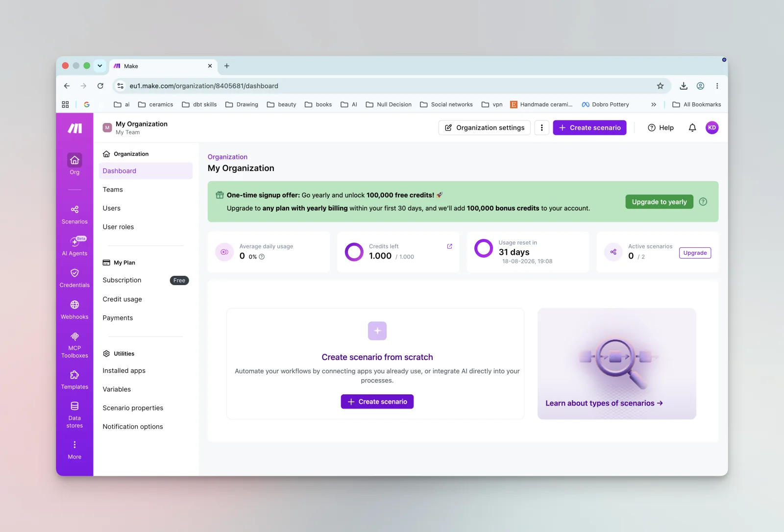Viewport: 784px width, 532px height.
Task: Open the ceramics bookmarks folder
Action: [156, 104]
